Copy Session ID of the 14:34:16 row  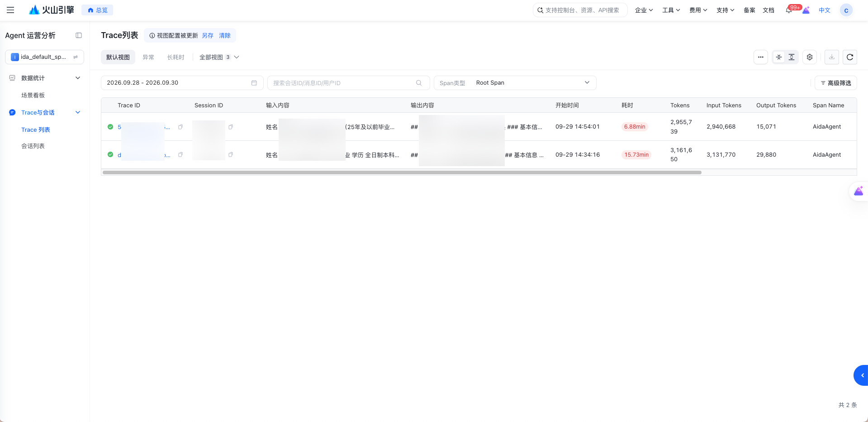pyautogui.click(x=231, y=155)
